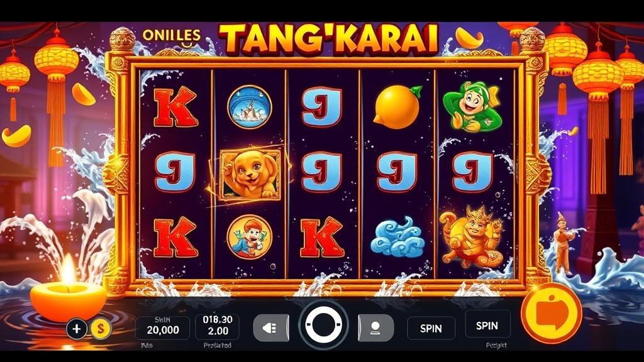This screenshot has height=362, width=644.
Task: Click the blue cloud symbol
Action: click(x=397, y=237)
